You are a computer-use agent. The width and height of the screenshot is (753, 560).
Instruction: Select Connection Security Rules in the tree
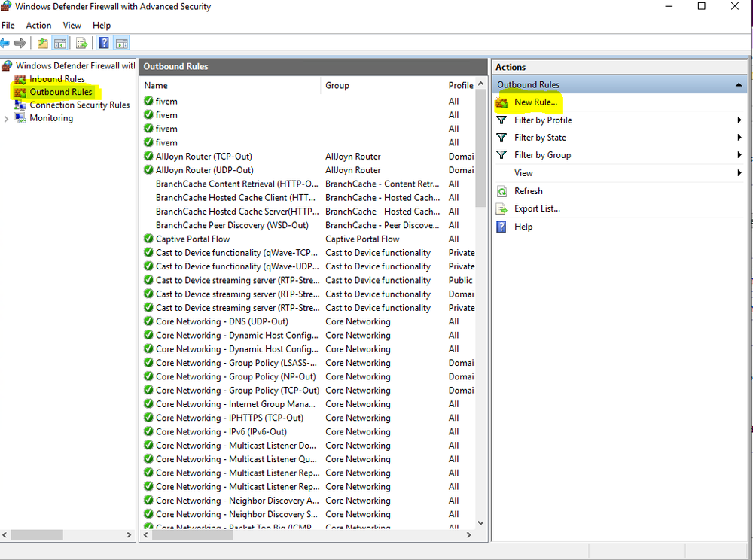tap(80, 105)
